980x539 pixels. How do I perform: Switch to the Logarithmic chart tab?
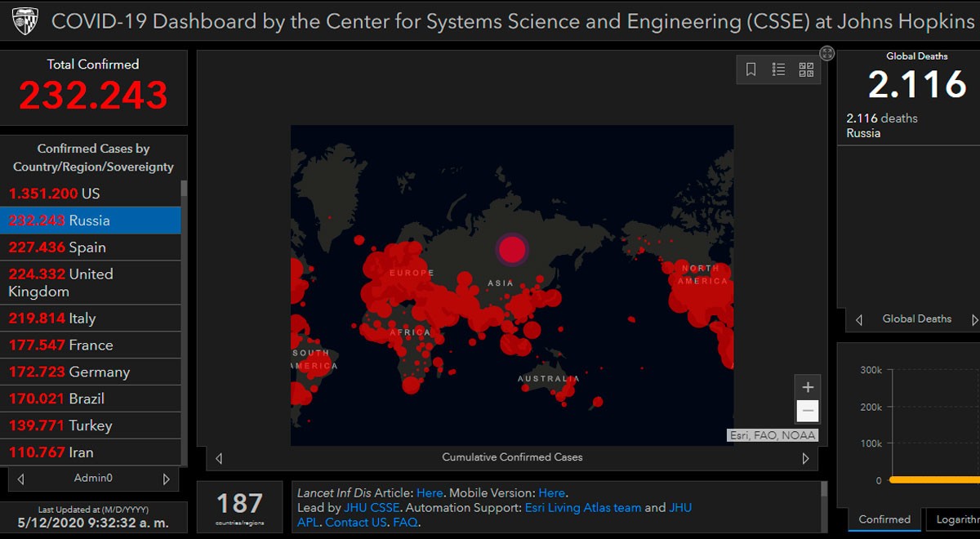point(953,519)
